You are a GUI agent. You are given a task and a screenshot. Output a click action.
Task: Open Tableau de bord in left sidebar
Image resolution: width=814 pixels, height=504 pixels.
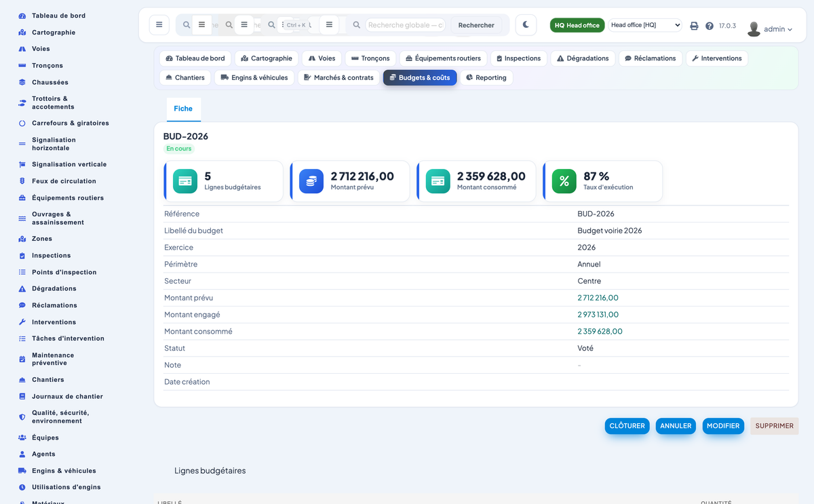(58, 16)
